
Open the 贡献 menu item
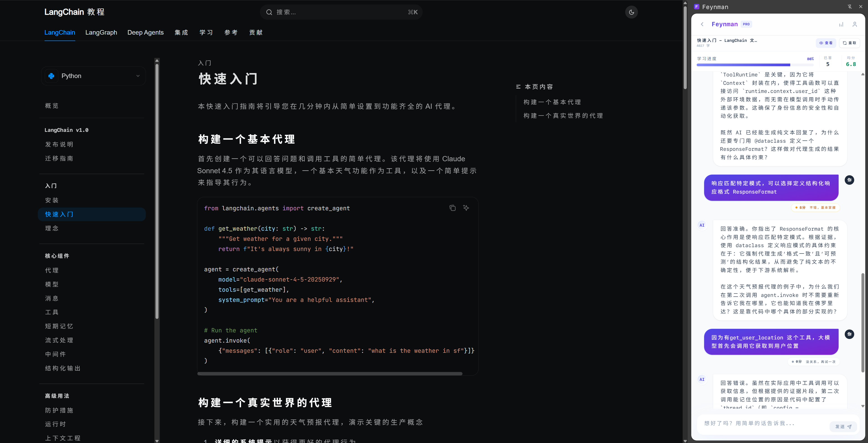click(256, 32)
